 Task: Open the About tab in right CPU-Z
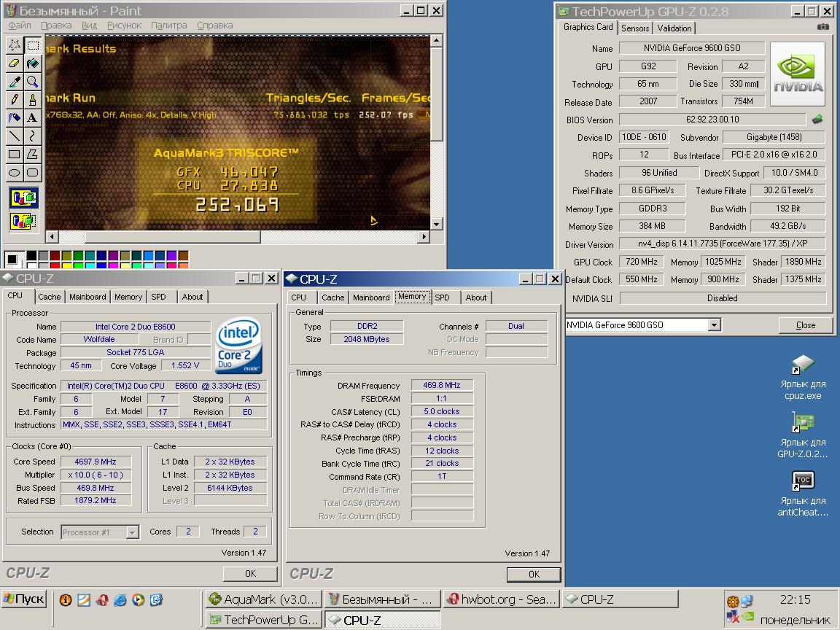click(x=475, y=297)
